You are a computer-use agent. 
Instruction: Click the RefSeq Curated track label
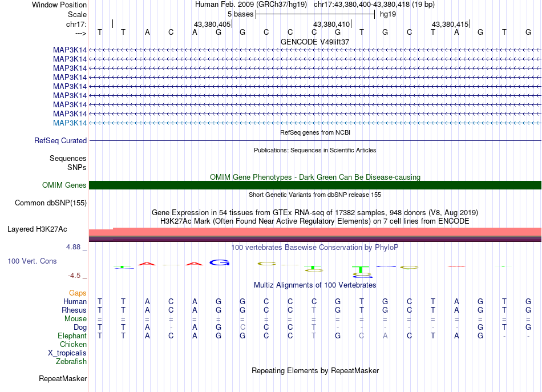(60, 141)
